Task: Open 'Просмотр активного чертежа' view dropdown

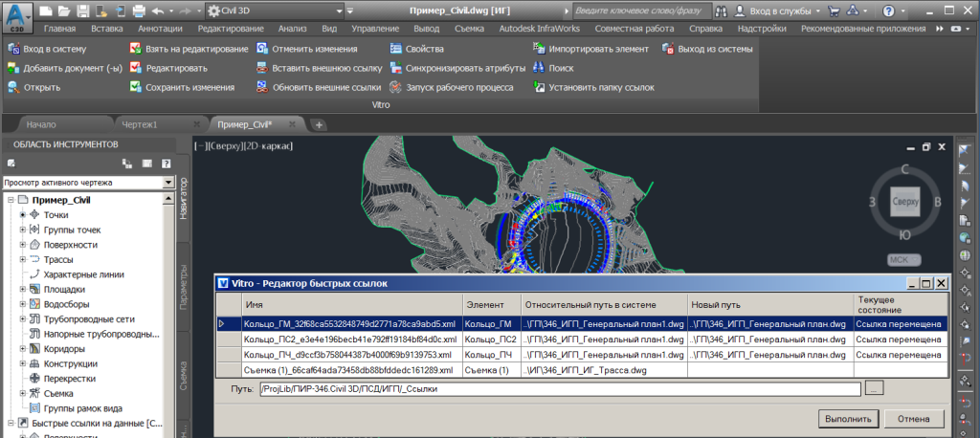Action: (168, 182)
